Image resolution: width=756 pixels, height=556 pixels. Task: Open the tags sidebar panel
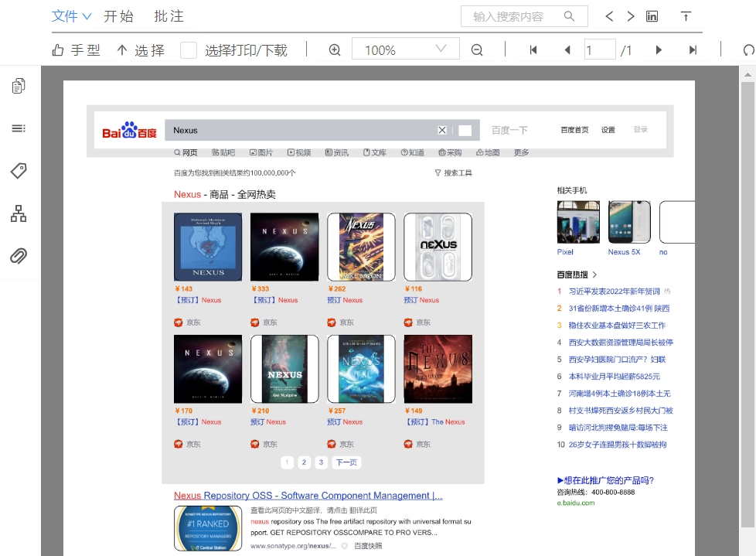19,171
